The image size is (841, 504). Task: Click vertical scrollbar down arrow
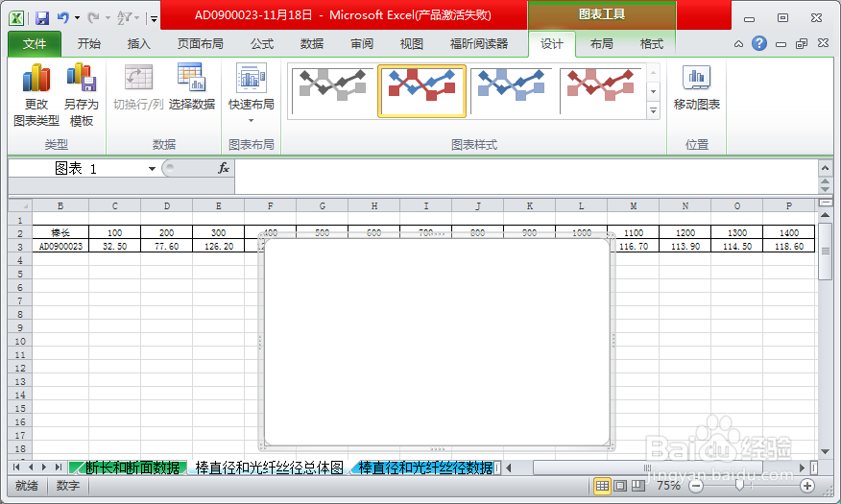(x=825, y=451)
